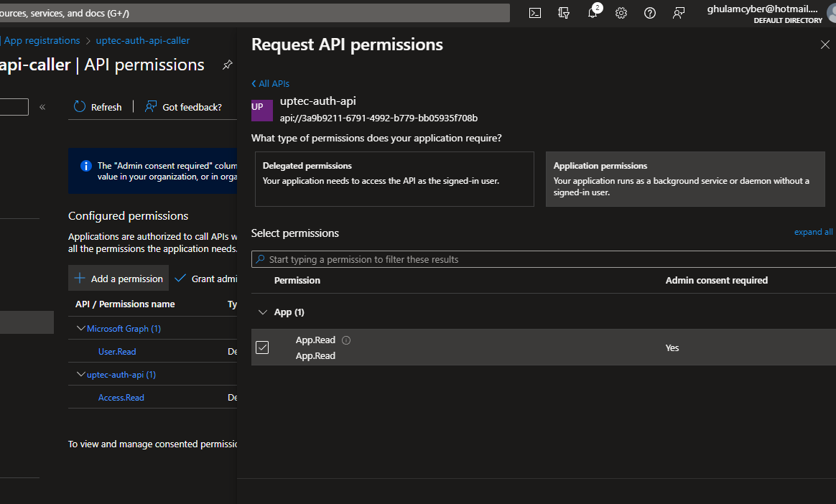Click the App registrations breadcrumb

42,41
